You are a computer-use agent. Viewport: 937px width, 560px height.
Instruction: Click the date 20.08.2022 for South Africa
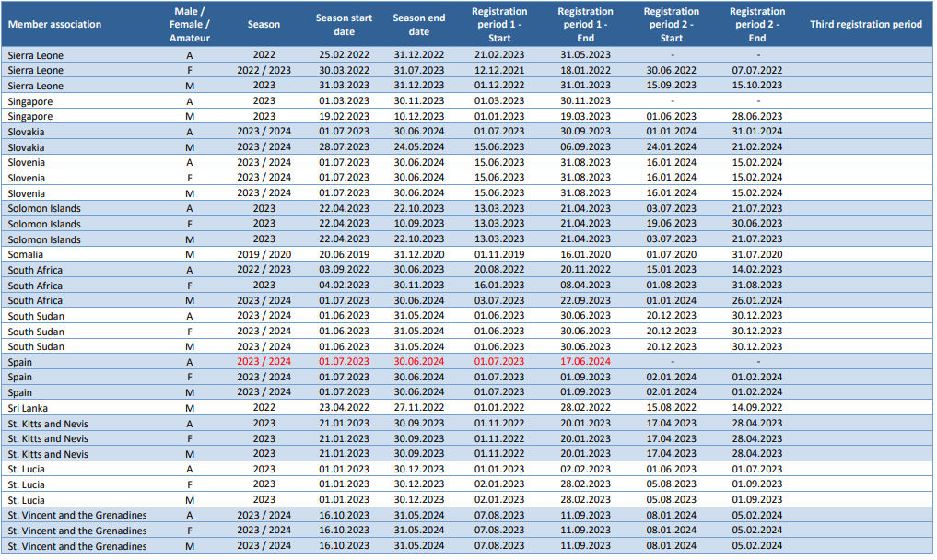(x=499, y=270)
